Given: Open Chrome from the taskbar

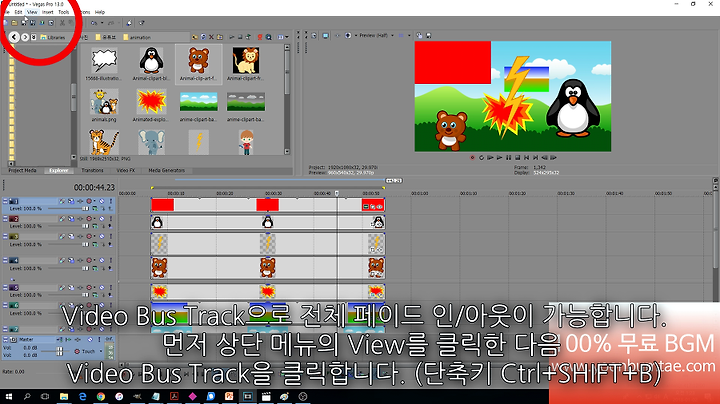Looking at the screenshot, I should (x=101, y=396).
